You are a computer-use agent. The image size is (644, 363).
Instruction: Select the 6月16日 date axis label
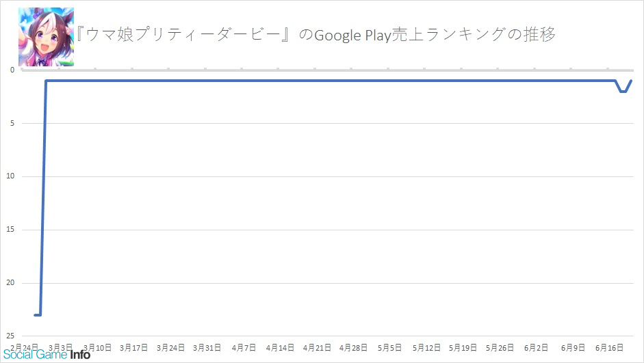tap(610, 348)
